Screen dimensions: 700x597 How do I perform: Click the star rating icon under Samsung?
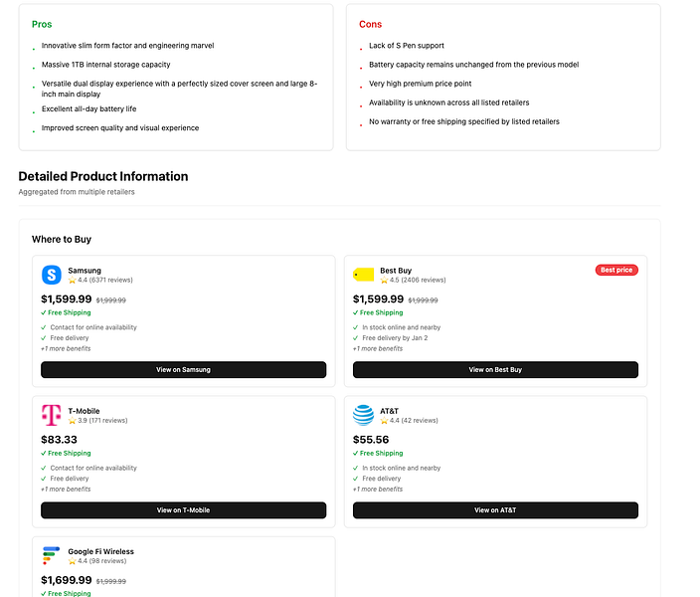click(x=72, y=281)
